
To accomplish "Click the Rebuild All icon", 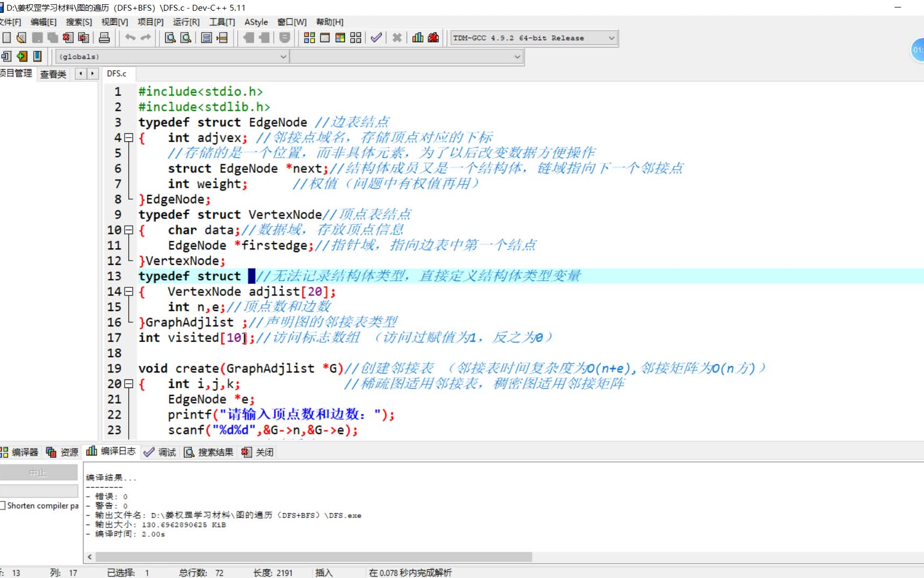I will pyautogui.click(x=356, y=37).
